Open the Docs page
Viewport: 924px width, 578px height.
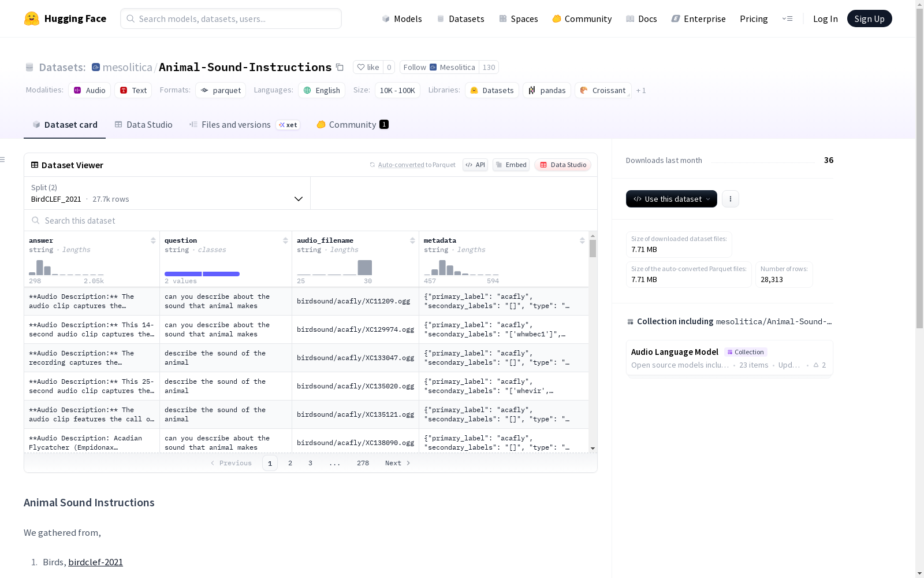[x=642, y=18]
